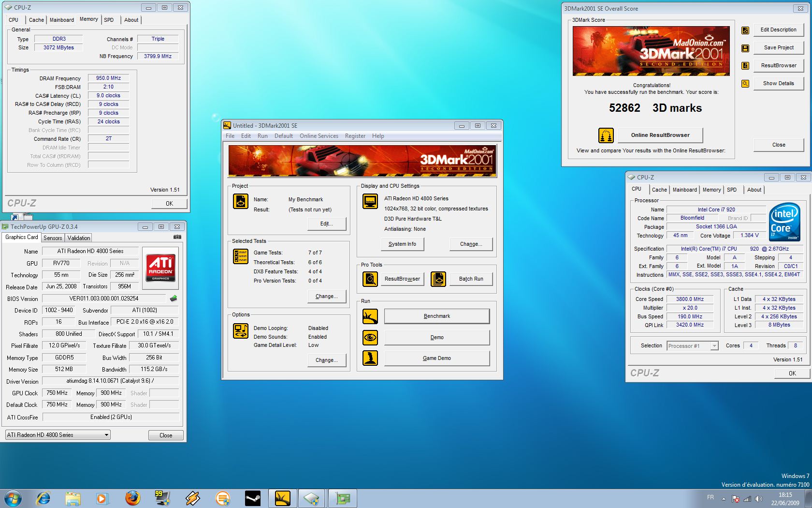Open the ATI Radeon HD 4800 Series dropdown in GPU-Z
This screenshot has height=508, width=812.
click(58, 435)
